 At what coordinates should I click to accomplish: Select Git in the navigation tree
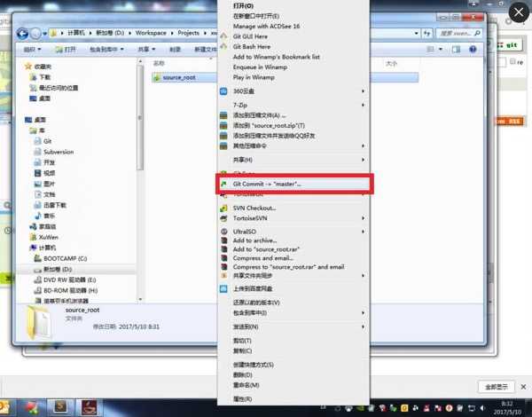[x=47, y=141]
